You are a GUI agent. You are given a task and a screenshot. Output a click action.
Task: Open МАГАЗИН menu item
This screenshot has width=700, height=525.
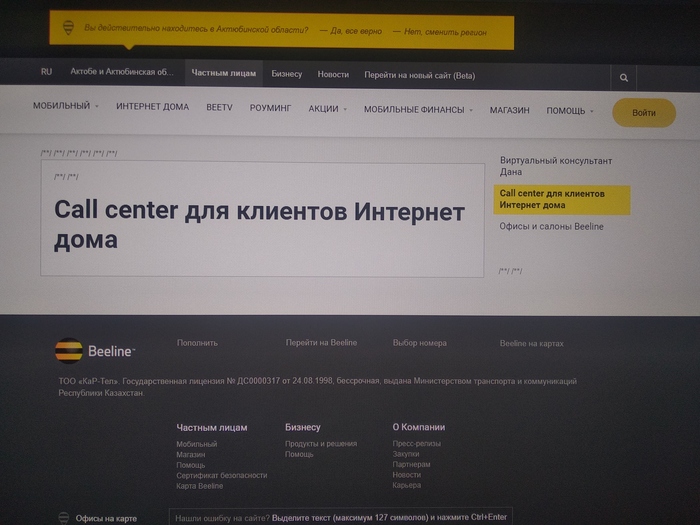[x=509, y=110]
